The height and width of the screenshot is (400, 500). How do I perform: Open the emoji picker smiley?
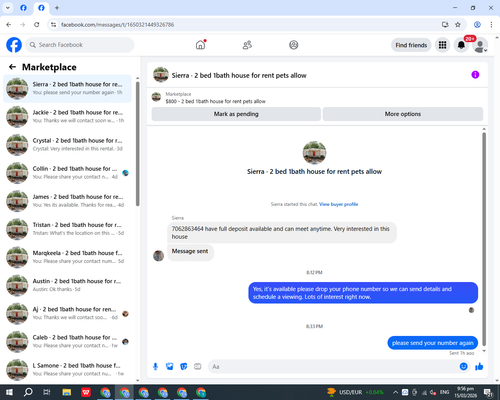pos(463,367)
